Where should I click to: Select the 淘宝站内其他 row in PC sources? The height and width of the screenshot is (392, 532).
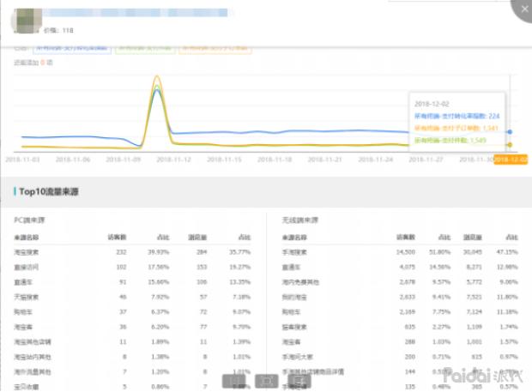pyautogui.click(x=132, y=357)
